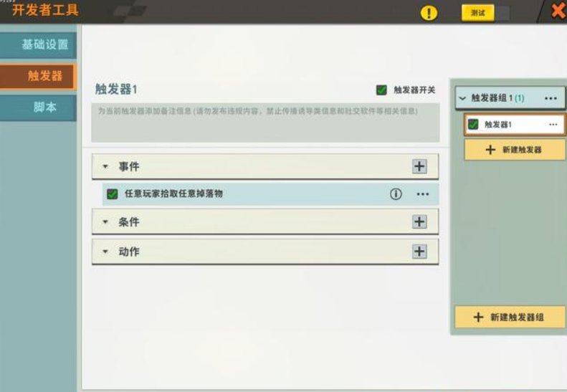Toggle checkbox beside 触发器1 in list
Screen dimensions: 567x392
473,125
